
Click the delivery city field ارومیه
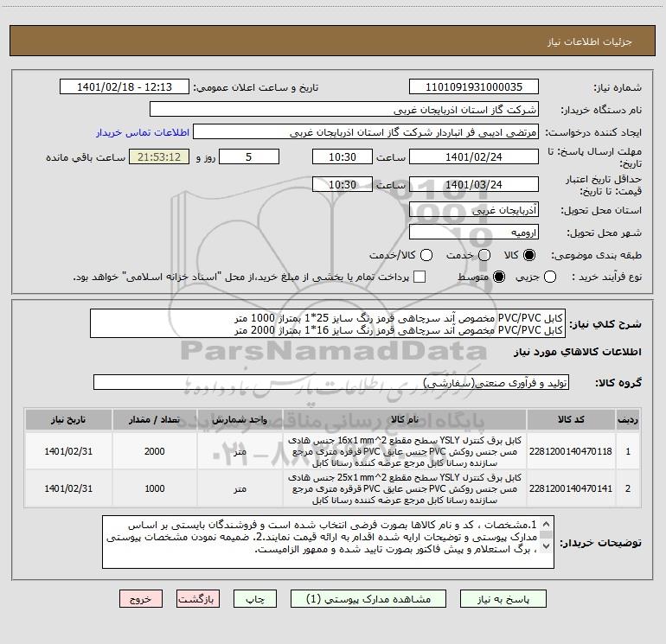[x=474, y=233]
